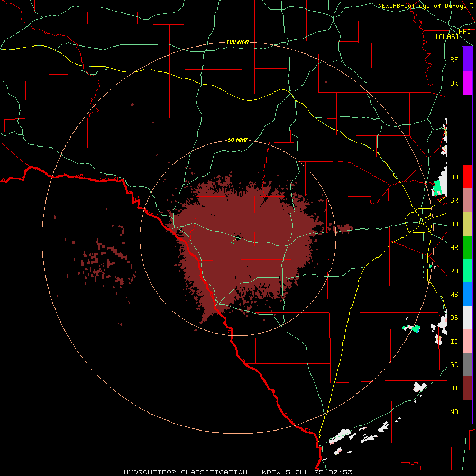
Task: Click the WS legend label
Action: point(454,294)
